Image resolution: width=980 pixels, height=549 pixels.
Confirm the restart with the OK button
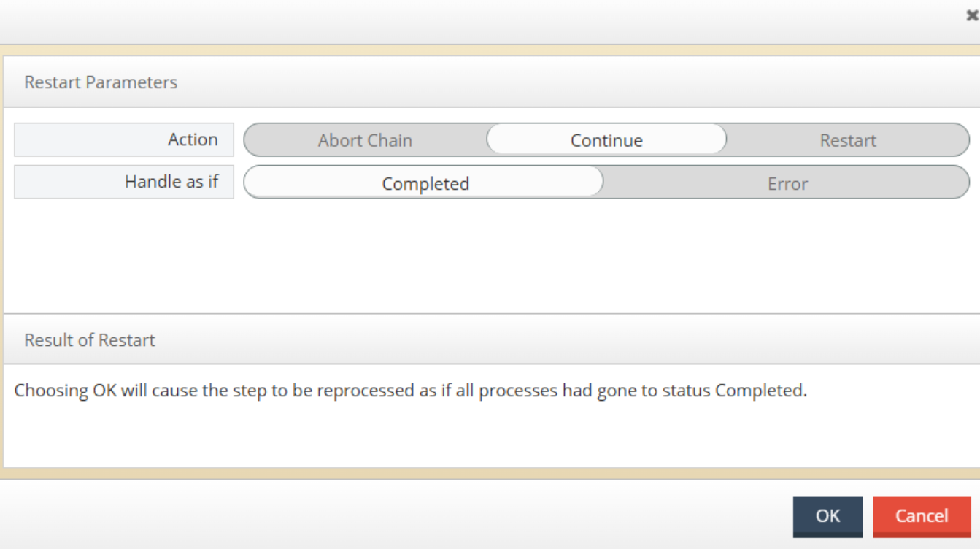[827, 517]
